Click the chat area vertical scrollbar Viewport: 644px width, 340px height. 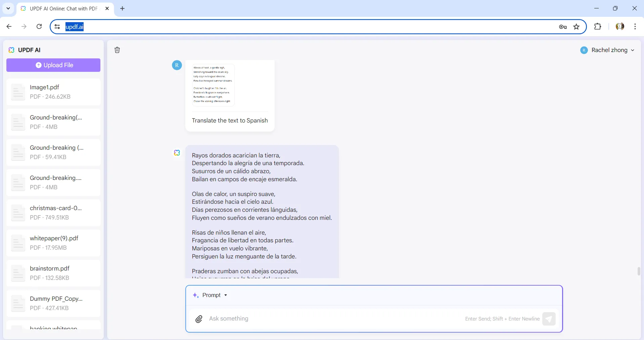639,271
